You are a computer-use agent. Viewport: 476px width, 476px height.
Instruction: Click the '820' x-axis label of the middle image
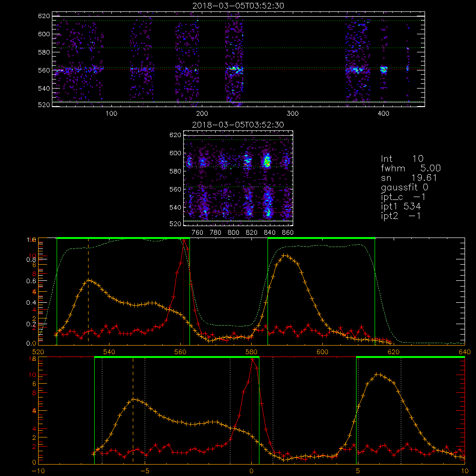tap(252, 233)
